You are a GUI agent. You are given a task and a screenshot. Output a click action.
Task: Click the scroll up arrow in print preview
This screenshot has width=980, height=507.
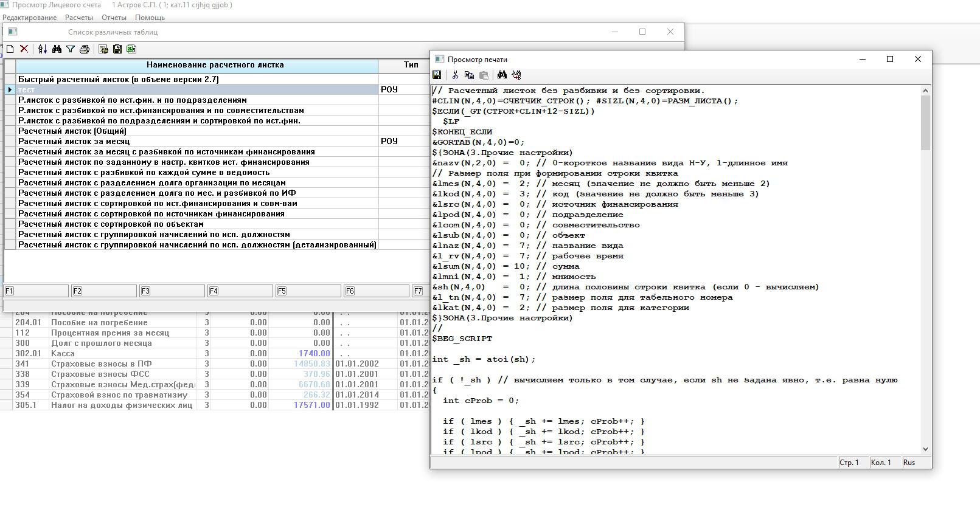coord(926,91)
